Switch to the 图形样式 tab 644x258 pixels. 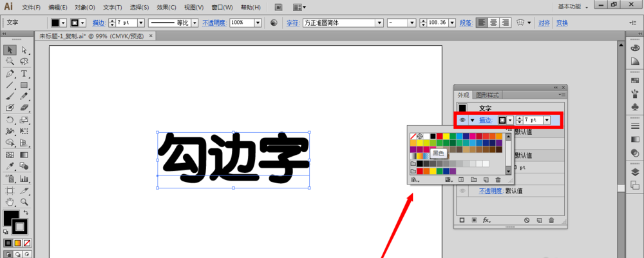pos(487,95)
